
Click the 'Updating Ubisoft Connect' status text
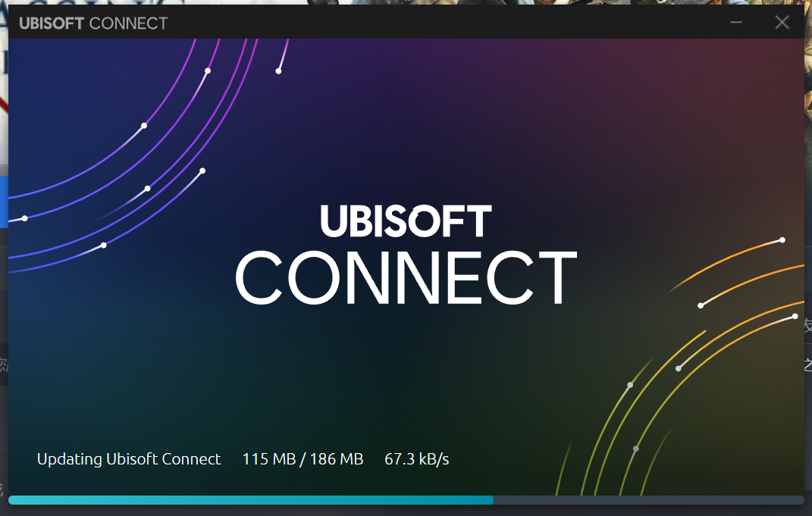(129, 459)
